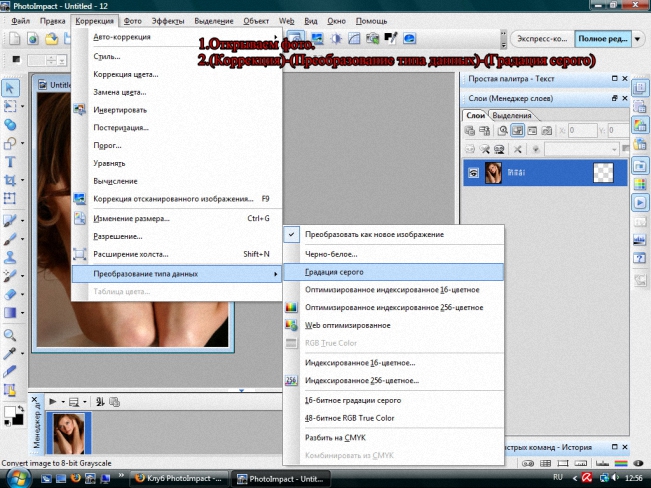Screen dimensions: 651x488
Task: Click the New blank image icon
Action: coord(15,39)
